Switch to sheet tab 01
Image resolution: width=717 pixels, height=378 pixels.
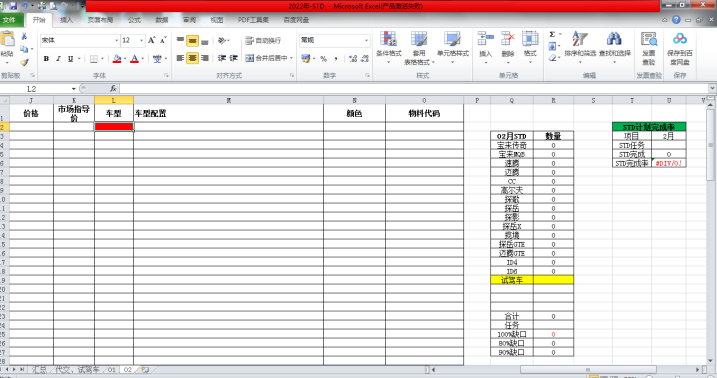point(111,369)
